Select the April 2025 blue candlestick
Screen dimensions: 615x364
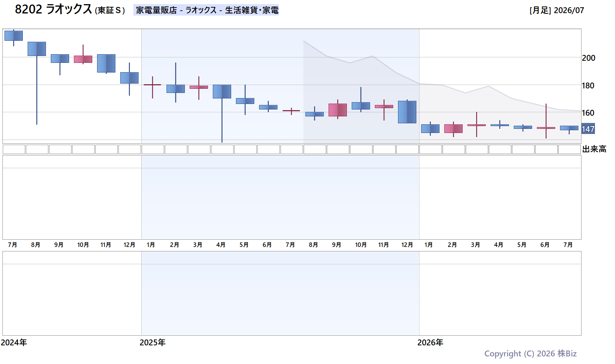tap(222, 113)
